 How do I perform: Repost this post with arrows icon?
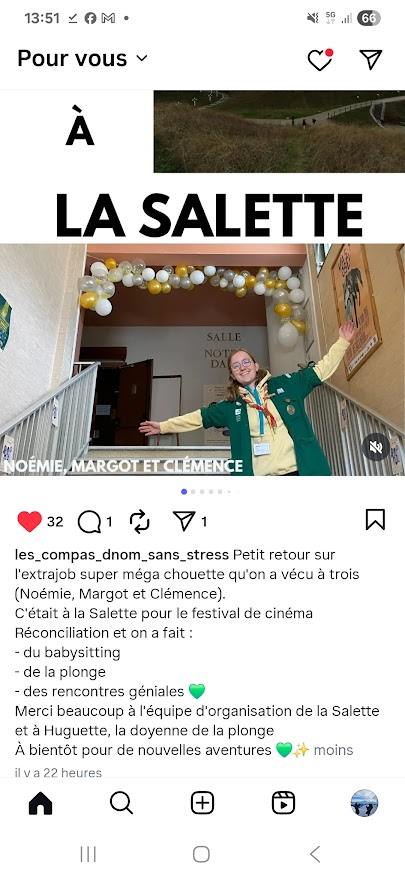tap(139, 522)
